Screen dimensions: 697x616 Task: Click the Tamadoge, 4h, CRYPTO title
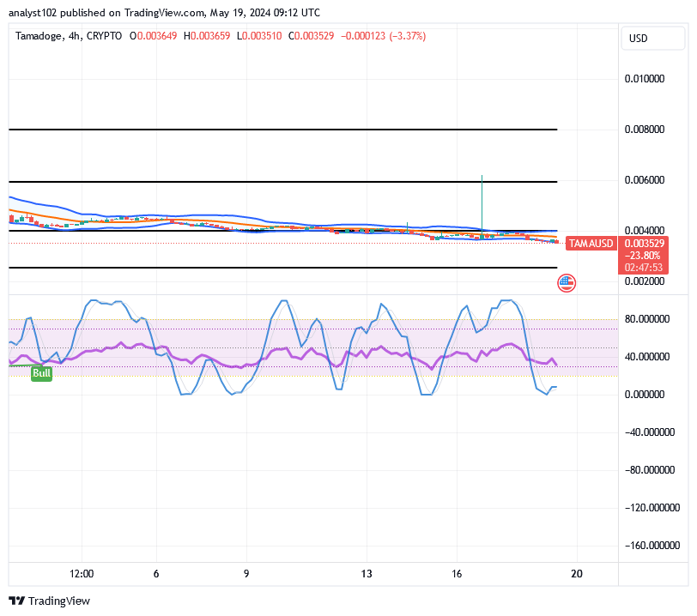point(69,36)
